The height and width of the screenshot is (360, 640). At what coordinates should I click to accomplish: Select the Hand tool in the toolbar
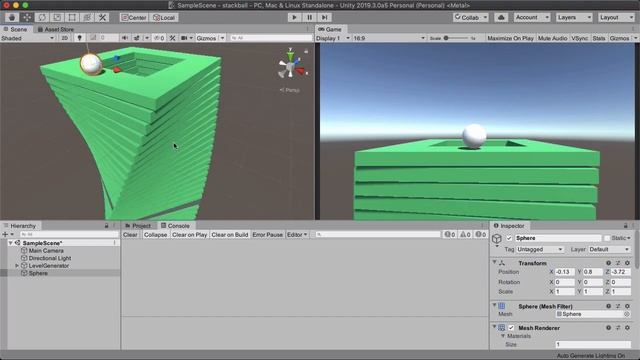point(12,17)
